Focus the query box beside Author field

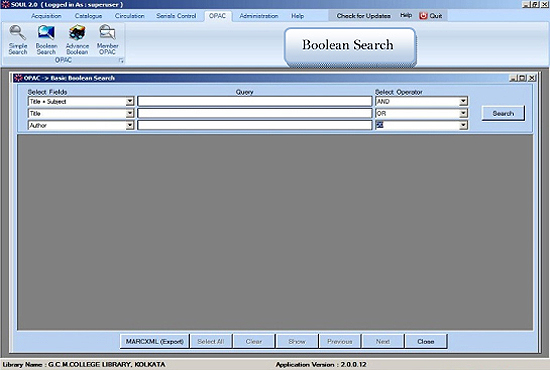click(x=255, y=126)
